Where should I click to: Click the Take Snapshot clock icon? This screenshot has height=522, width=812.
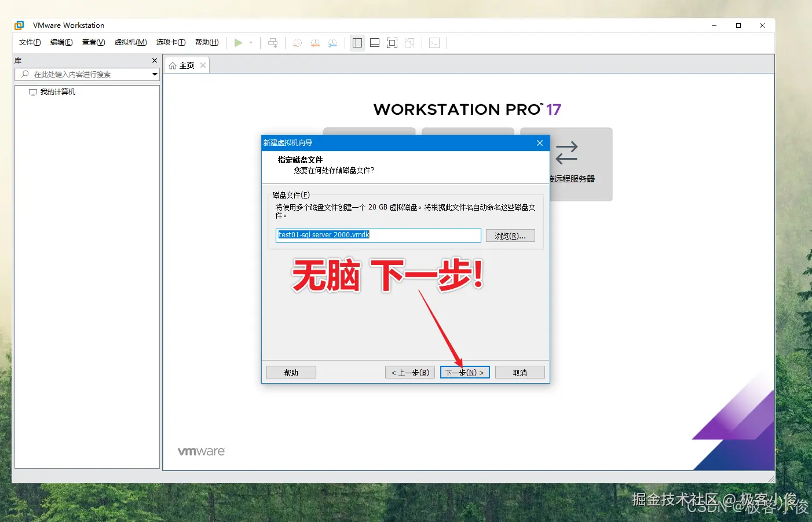pyautogui.click(x=298, y=43)
